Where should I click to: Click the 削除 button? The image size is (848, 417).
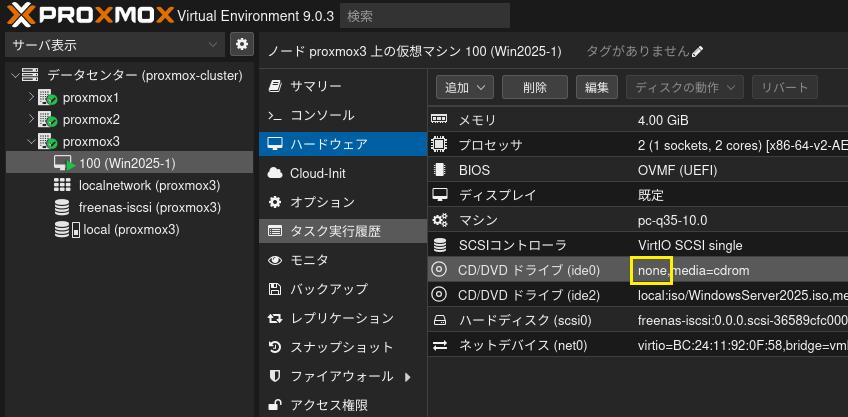point(535,87)
